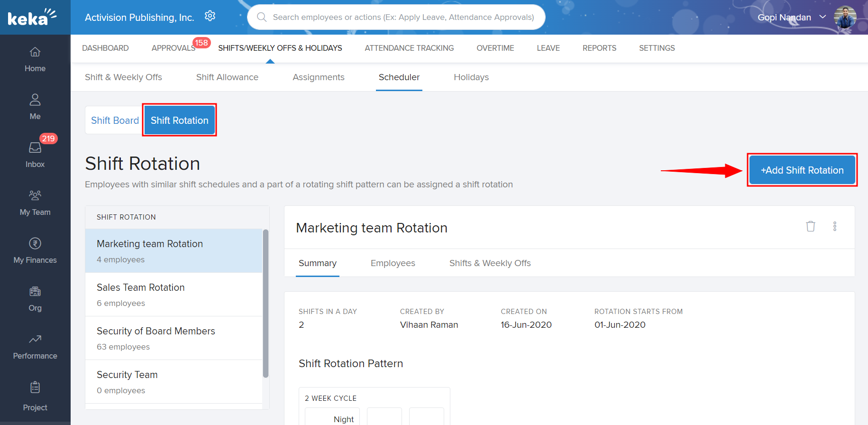The height and width of the screenshot is (425, 868).
Task: Open the Me profile section
Action: point(35,107)
